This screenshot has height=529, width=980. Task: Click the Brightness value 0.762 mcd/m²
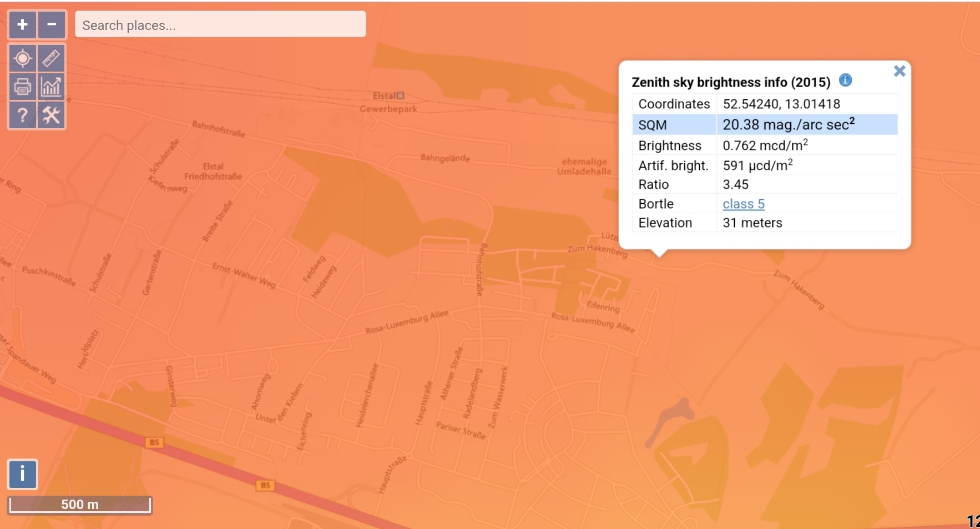[x=765, y=145]
